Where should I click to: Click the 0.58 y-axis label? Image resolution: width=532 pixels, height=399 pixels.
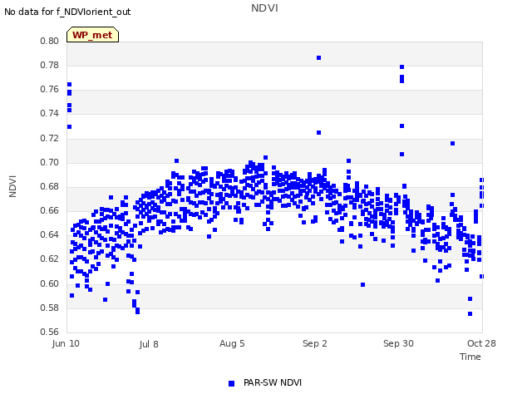49,308
